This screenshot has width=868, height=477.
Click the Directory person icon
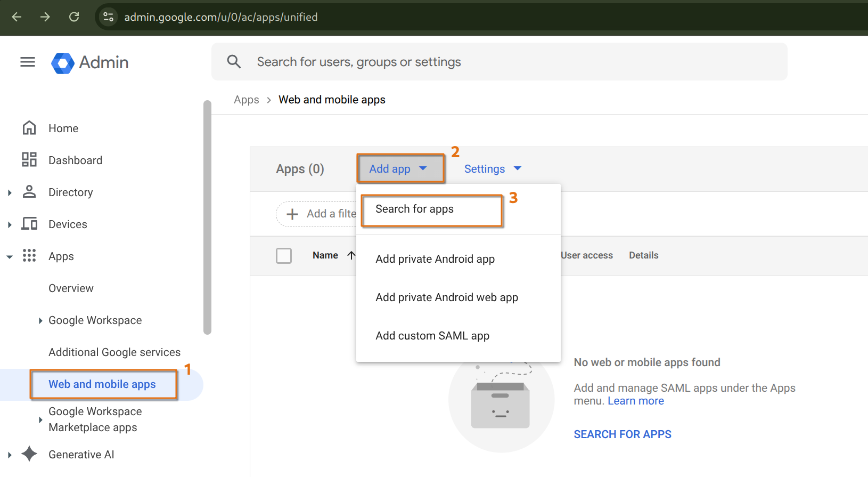(x=29, y=192)
